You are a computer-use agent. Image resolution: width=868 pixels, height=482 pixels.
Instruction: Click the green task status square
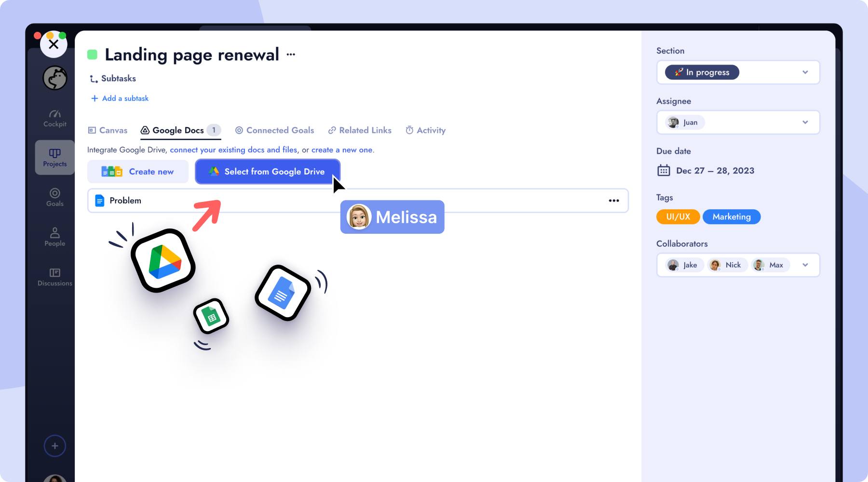point(92,54)
